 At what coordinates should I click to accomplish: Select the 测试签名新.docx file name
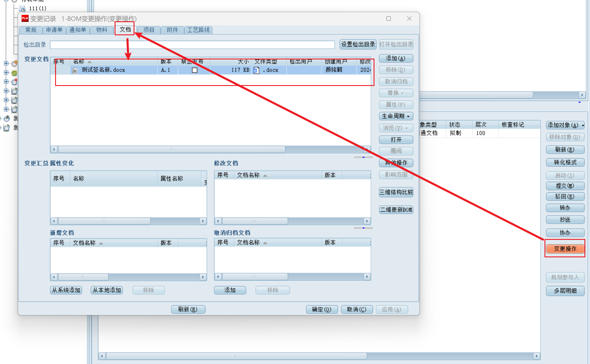point(103,70)
